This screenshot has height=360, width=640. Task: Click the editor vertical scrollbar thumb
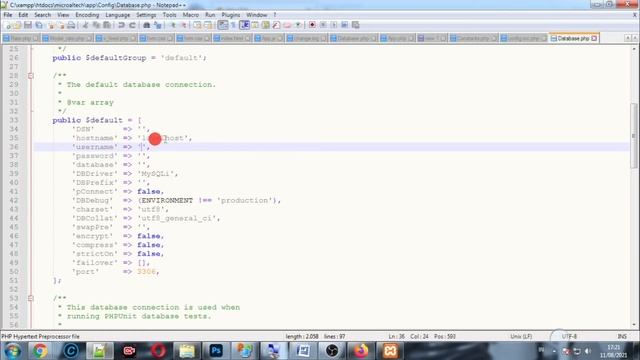coord(633,136)
